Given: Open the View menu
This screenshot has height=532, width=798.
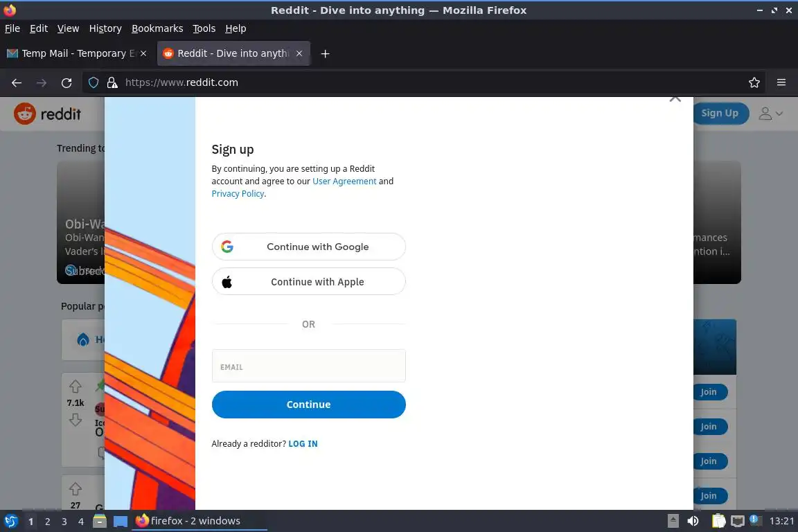Looking at the screenshot, I should [x=68, y=28].
